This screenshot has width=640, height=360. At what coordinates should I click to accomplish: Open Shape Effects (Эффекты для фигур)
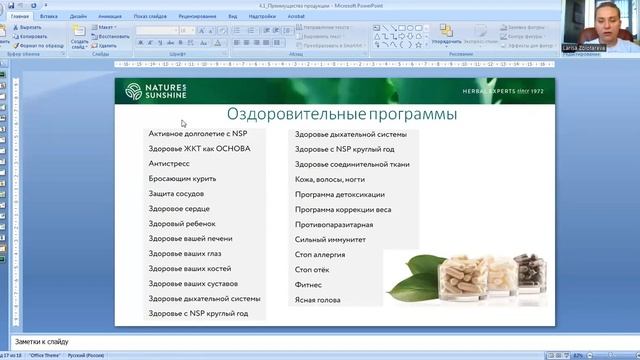(527, 46)
